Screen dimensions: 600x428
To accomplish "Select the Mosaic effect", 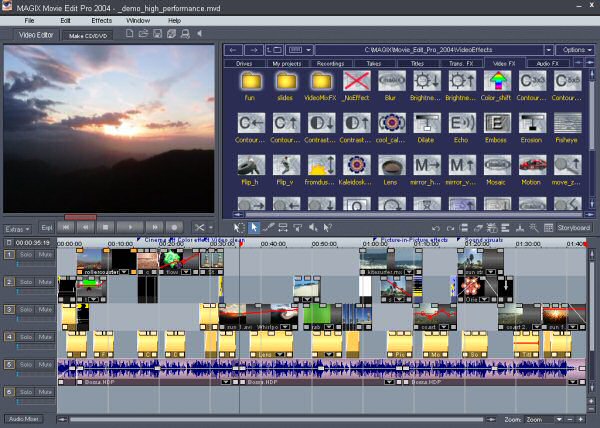I will pyautogui.click(x=497, y=165).
